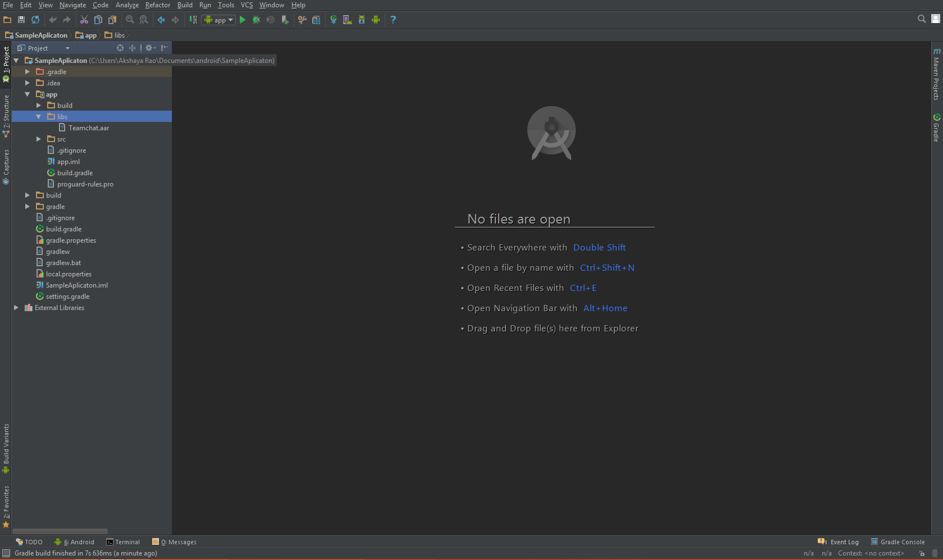Click the Project panel horizontal scrollbar
The width and height of the screenshot is (943, 560).
pos(60,531)
